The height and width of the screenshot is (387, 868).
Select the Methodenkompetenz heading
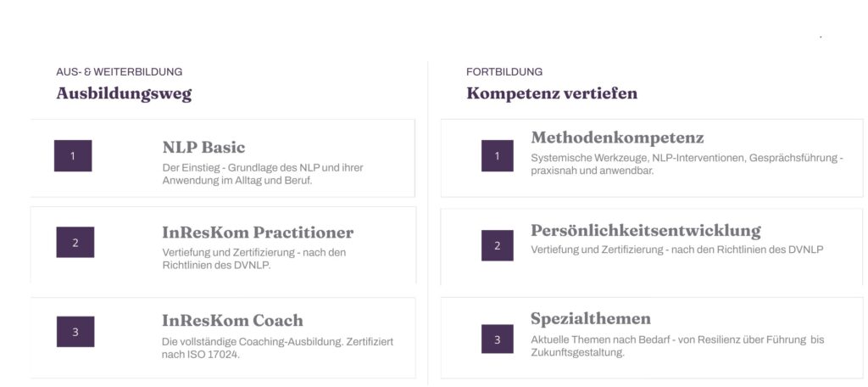pos(617,137)
